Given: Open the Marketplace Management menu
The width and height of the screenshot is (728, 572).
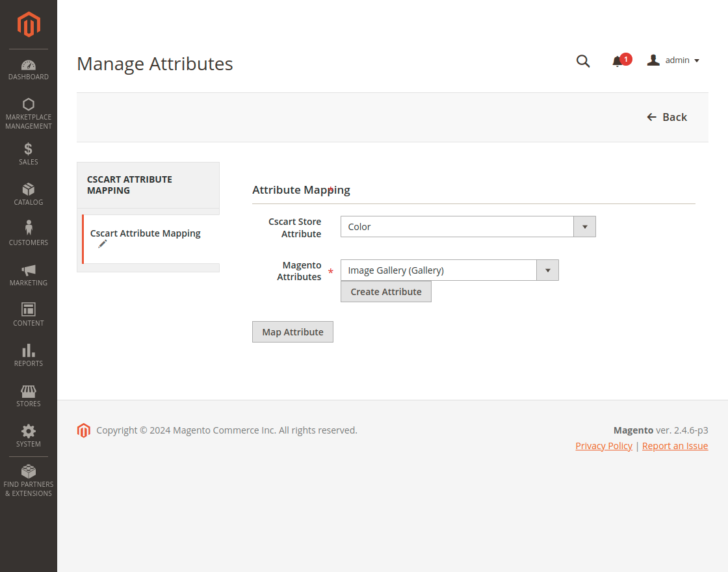Looking at the screenshot, I should coord(29,113).
